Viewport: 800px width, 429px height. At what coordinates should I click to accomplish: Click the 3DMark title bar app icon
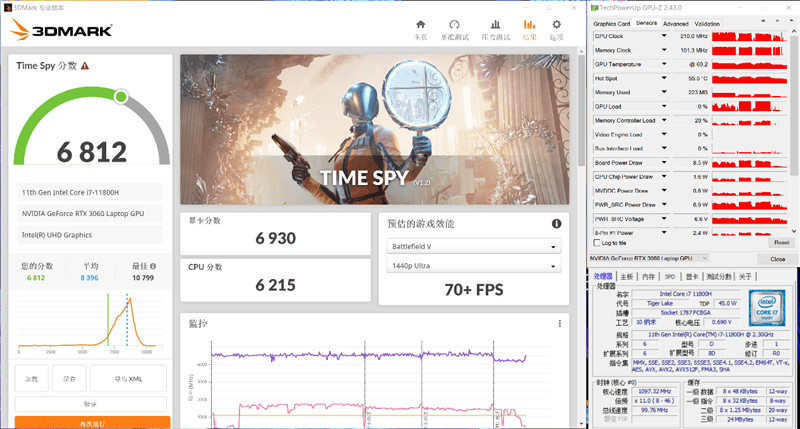tap(8, 8)
